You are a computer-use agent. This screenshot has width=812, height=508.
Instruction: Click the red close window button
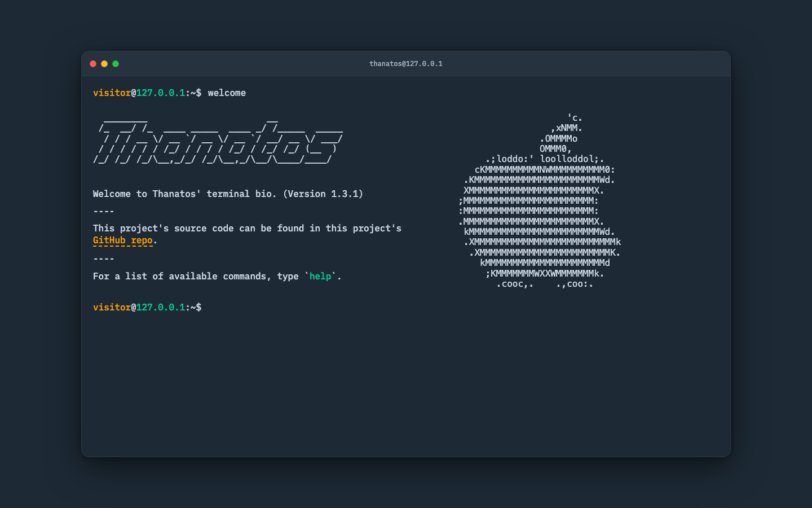click(x=93, y=64)
